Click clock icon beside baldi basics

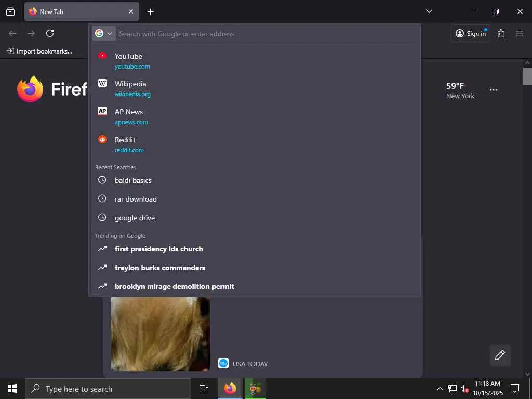coord(102,180)
